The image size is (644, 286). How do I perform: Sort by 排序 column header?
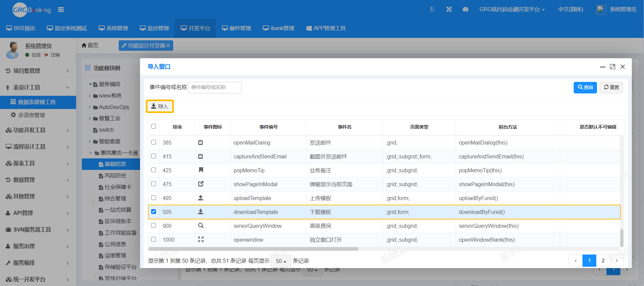[177, 127]
